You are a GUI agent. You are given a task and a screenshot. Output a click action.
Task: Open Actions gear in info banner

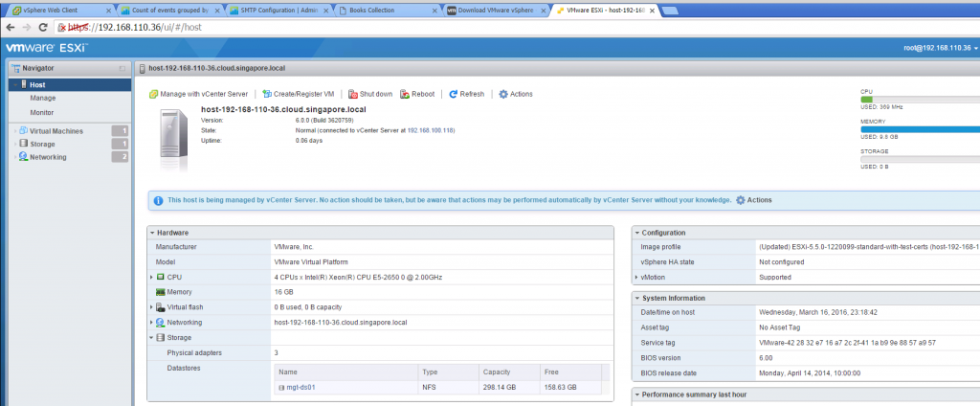(x=741, y=200)
